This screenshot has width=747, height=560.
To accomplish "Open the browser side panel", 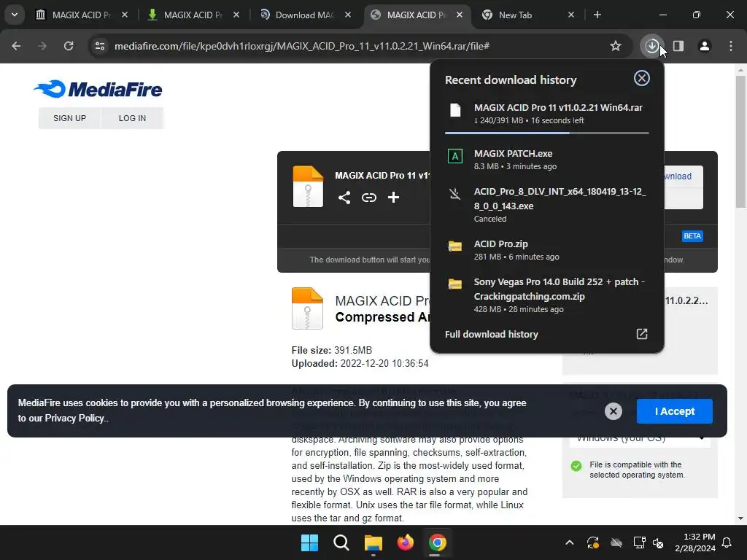I will pyautogui.click(x=678, y=46).
